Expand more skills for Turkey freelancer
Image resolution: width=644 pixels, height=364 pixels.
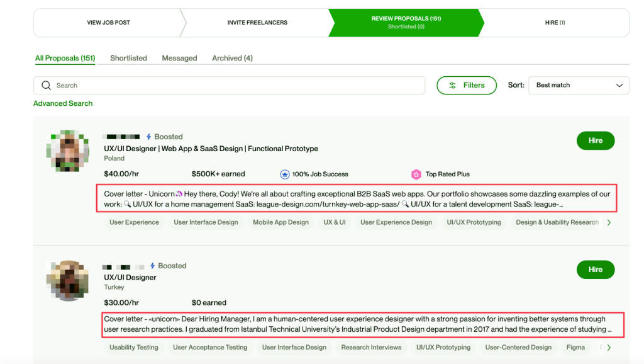[609, 347]
